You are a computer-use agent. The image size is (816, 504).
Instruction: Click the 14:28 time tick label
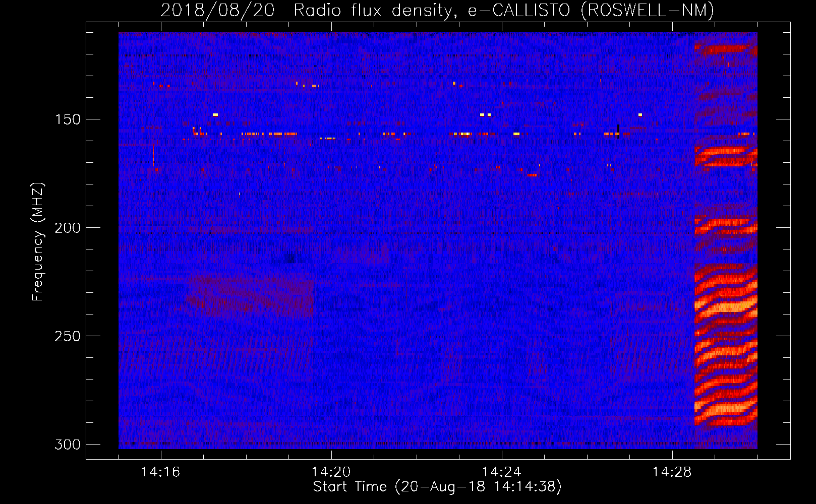pos(672,472)
